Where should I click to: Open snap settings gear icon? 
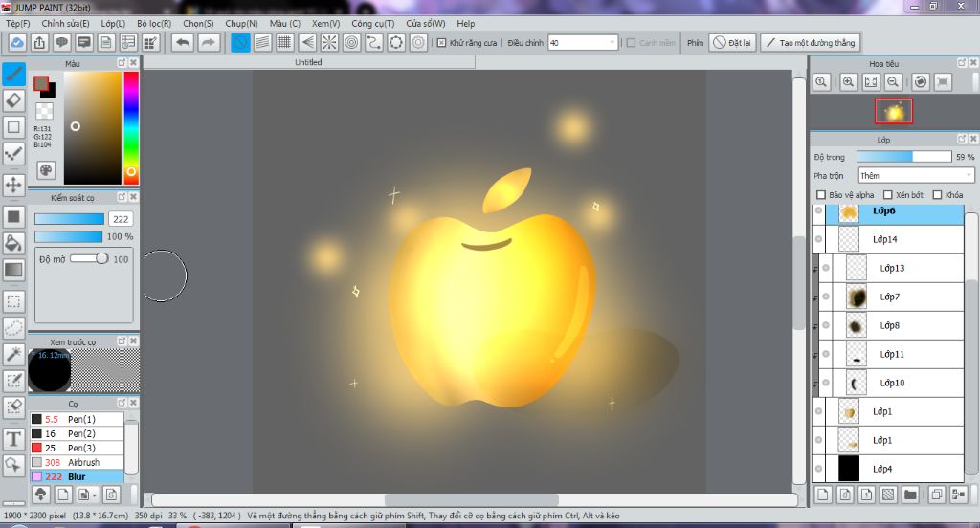pos(419,42)
